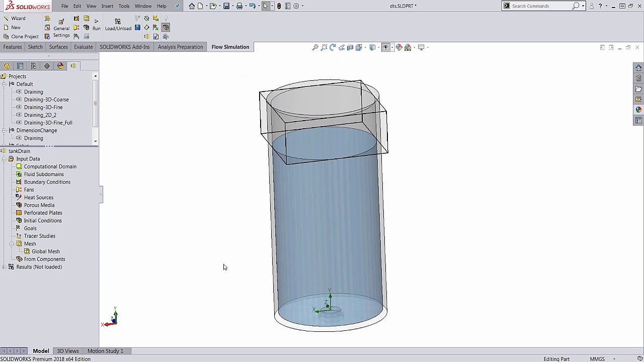Click the projects panel vertical scrollbar

95,108
